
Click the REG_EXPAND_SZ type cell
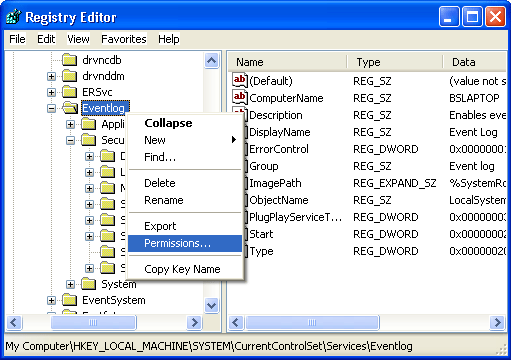(395, 183)
